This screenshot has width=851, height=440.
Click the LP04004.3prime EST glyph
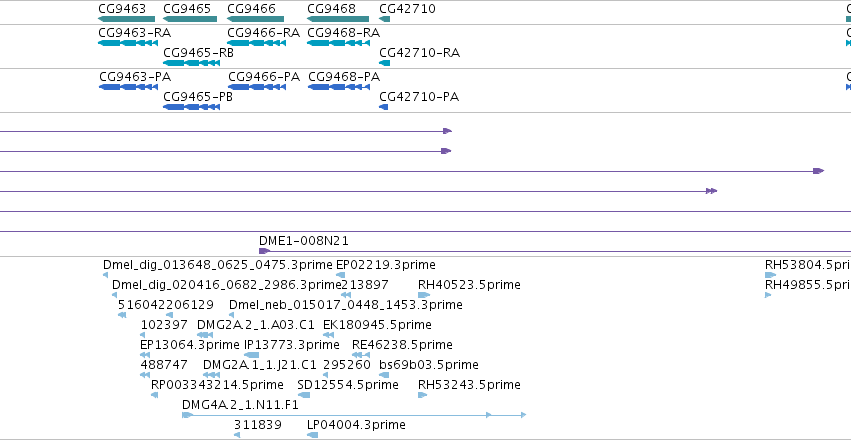coord(312,435)
